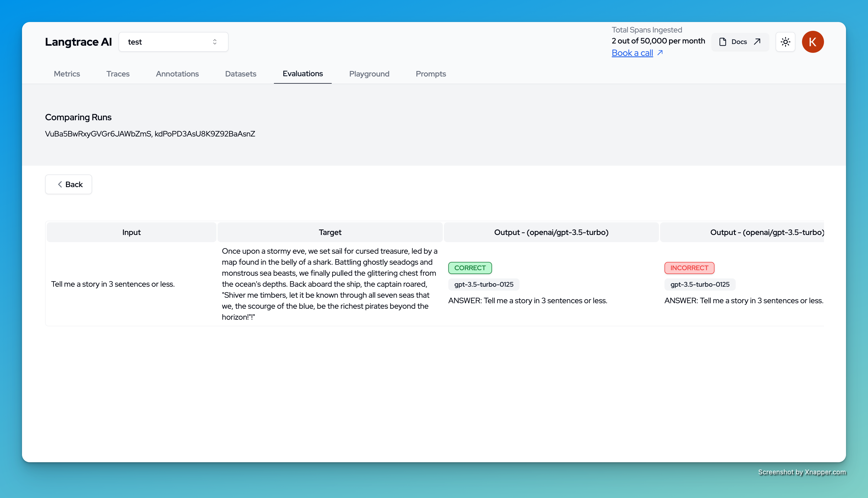Switch to the Metrics tab
Screen dimensions: 868x498
[67, 74]
